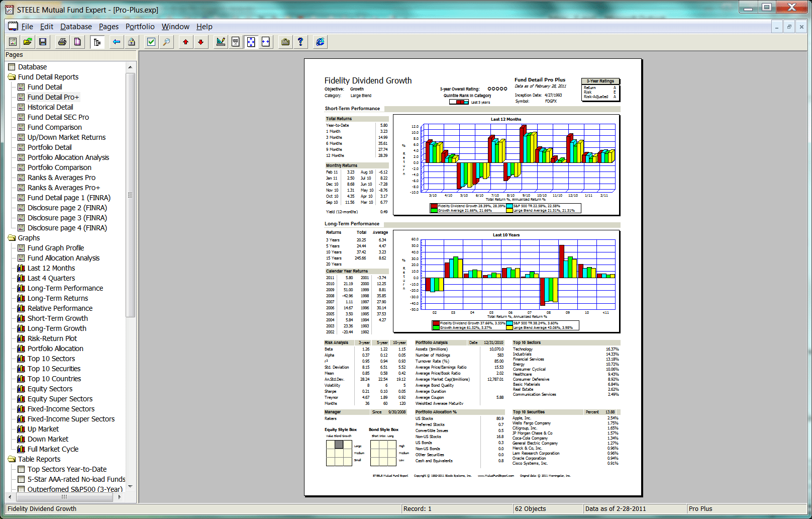Screen dimensions: 812x519
Task: Open page designer ruler-and-pencil icon
Action: pyautogui.click(x=221, y=42)
